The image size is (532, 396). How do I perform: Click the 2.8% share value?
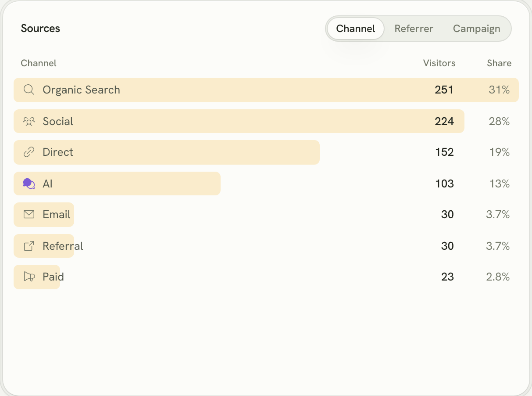tap(498, 277)
